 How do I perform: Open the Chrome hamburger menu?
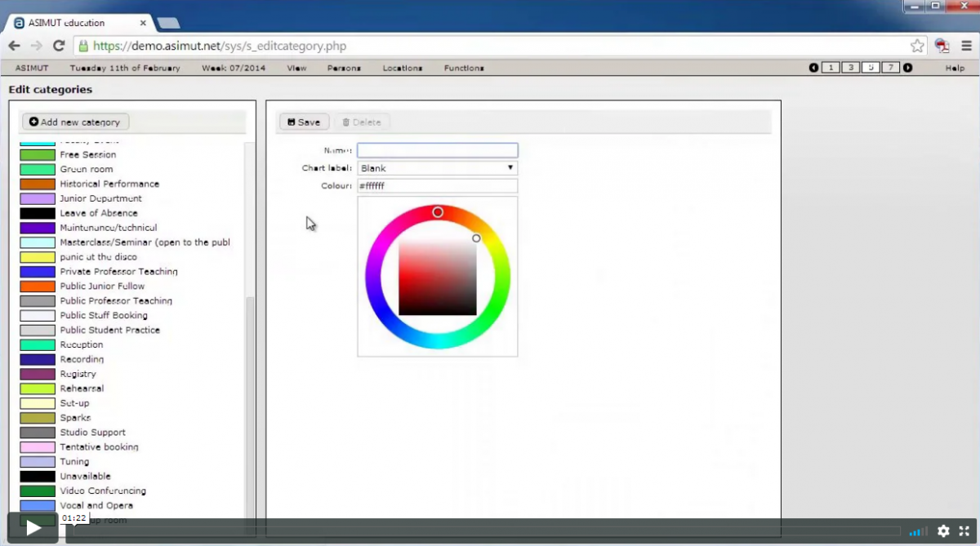[966, 46]
